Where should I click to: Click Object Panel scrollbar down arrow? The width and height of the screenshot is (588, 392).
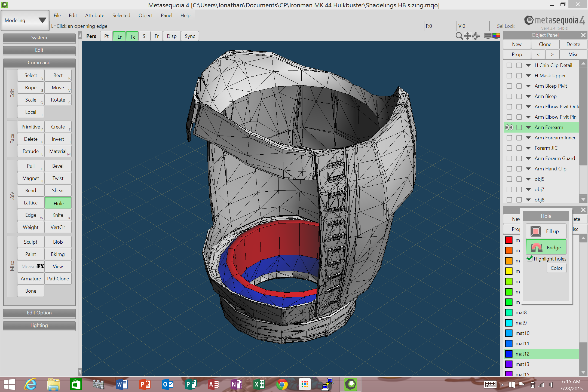click(x=583, y=199)
